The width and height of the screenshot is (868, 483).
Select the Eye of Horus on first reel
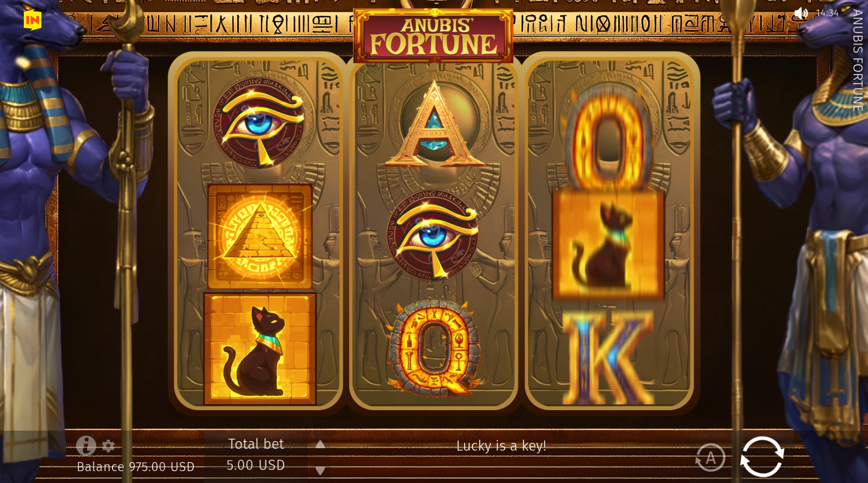[259, 122]
